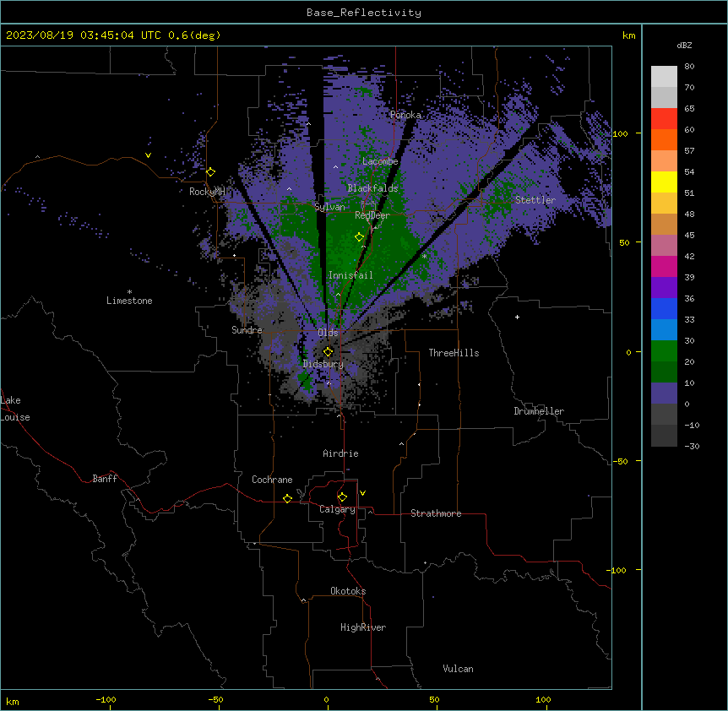Viewport: 728px width, 711px height.
Task: Click the RockyMH label
Action: click(207, 192)
